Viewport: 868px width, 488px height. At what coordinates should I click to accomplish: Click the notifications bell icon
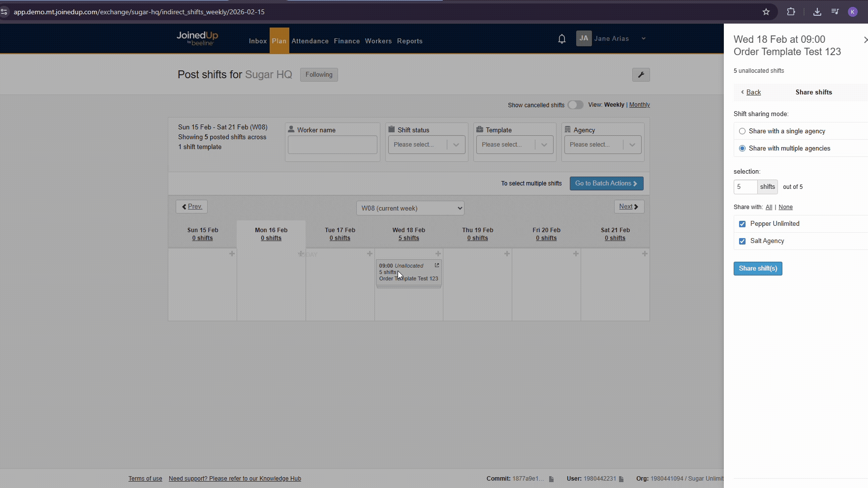click(x=561, y=39)
